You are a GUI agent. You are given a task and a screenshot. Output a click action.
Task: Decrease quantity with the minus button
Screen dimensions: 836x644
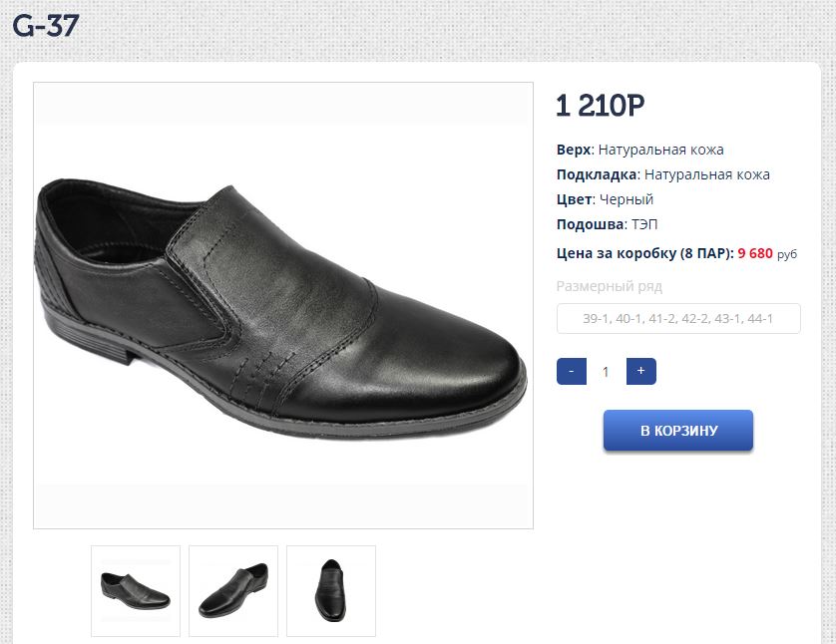tap(571, 372)
